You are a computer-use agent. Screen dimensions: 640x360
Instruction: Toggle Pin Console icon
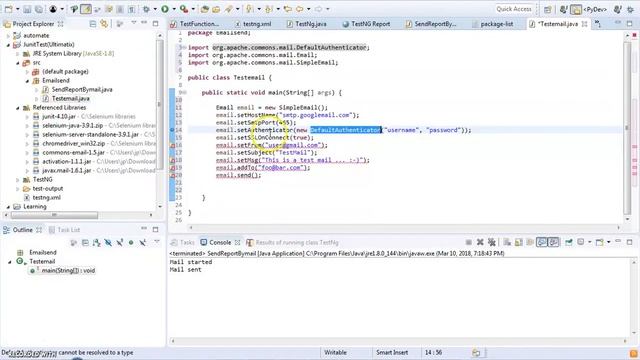pyautogui.click(x=569, y=242)
